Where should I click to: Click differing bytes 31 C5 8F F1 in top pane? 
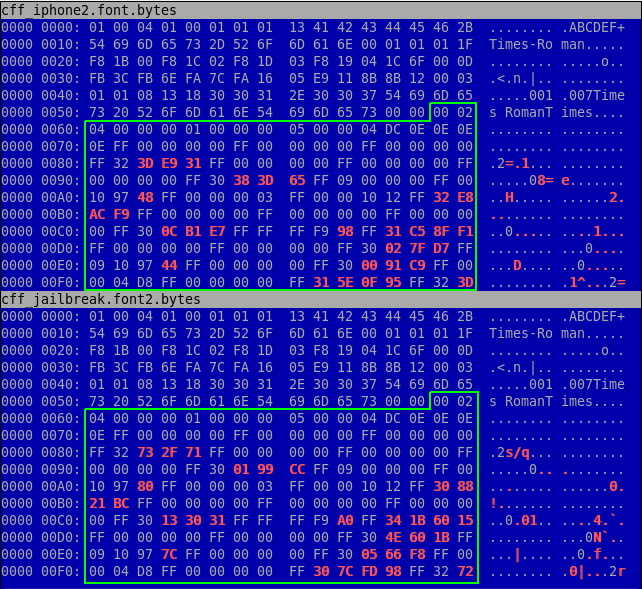click(427, 229)
